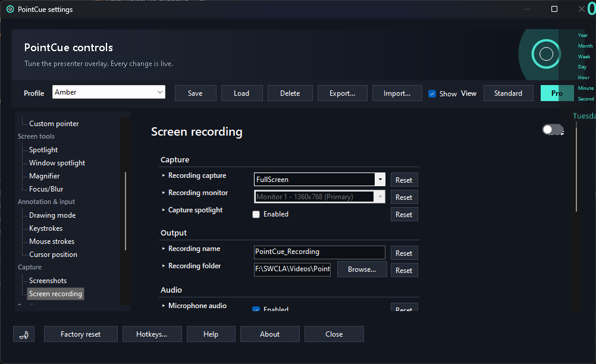Image resolution: width=596 pixels, height=364 pixels.
Task: Click the sidebar tree scrollbar
Action: [126, 211]
